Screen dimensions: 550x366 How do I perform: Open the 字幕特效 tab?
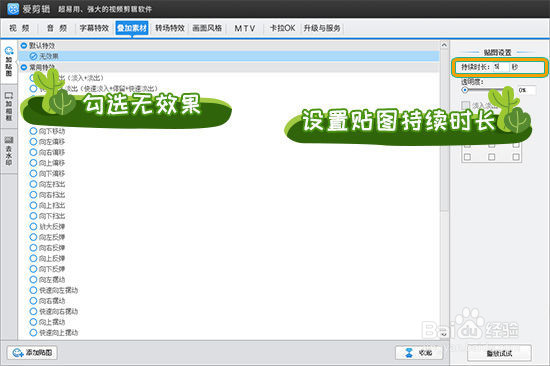pos(94,28)
